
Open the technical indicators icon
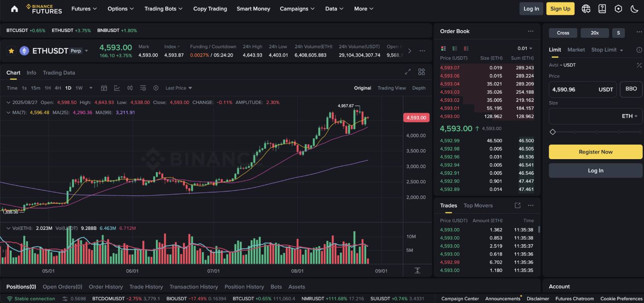tap(117, 88)
